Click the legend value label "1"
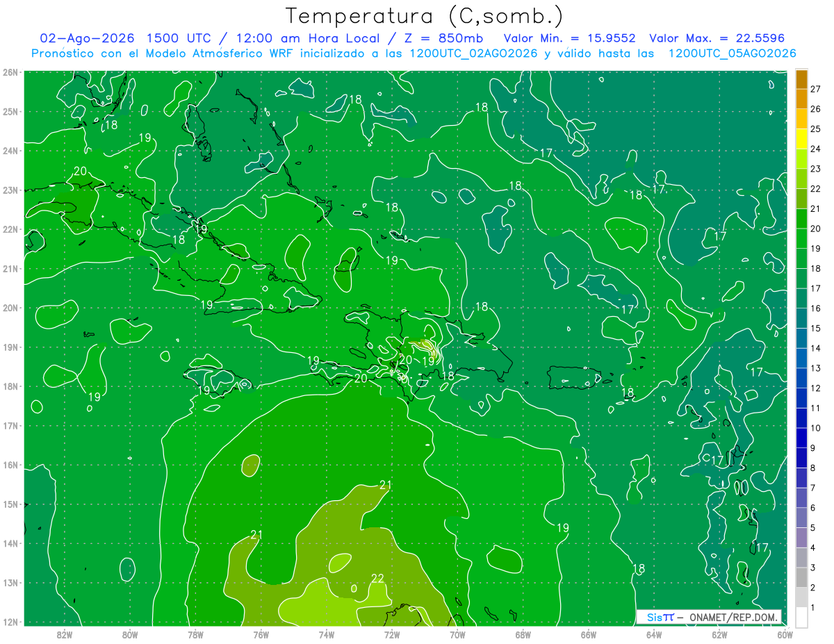The width and height of the screenshot is (834, 644). [813, 607]
